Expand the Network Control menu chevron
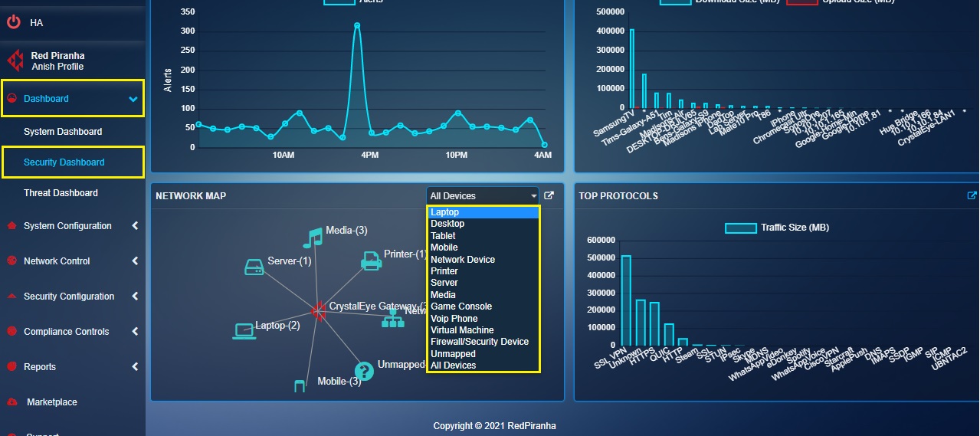The height and width of the screenshot is (436, 980). click(x=135, y=261)
